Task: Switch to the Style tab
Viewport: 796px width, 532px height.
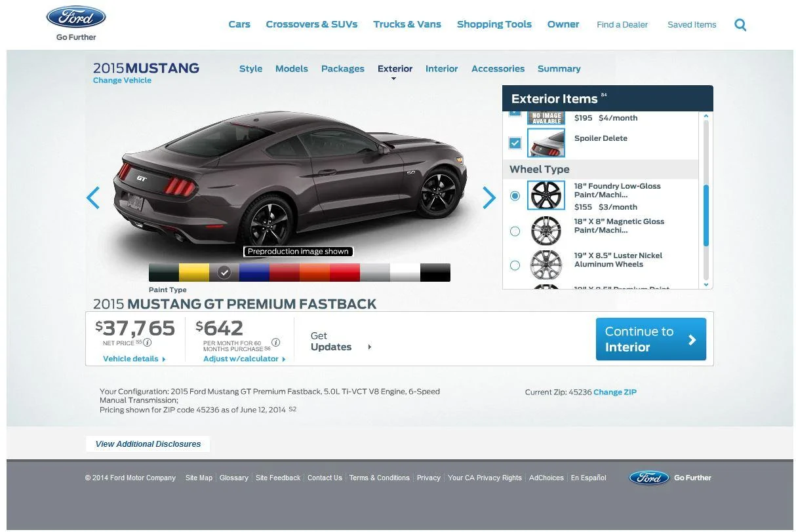Action: (250, 69)
